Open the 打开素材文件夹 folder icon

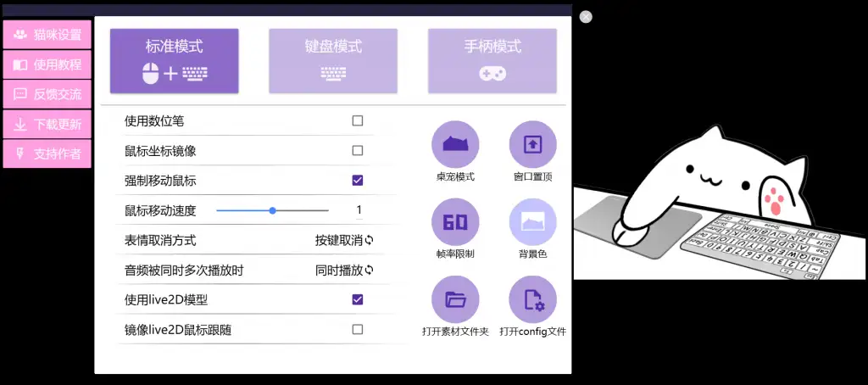pos(455,299)
